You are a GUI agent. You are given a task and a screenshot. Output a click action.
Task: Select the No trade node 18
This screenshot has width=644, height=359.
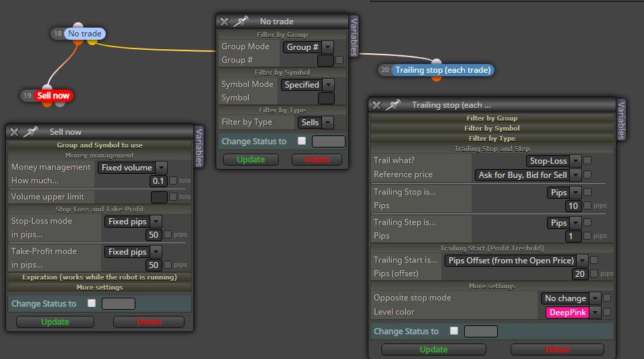pyautogui.click(x=85, y=34)
